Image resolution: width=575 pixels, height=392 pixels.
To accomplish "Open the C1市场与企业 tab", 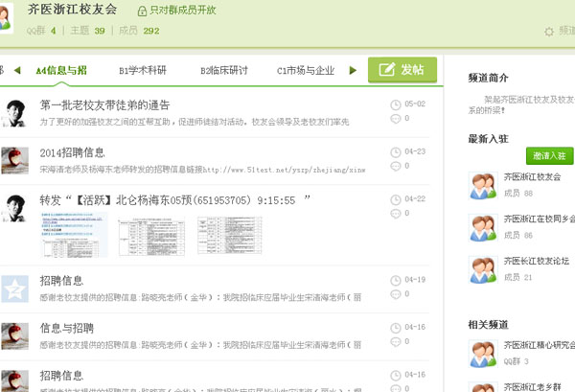I will tap(306, 71).
